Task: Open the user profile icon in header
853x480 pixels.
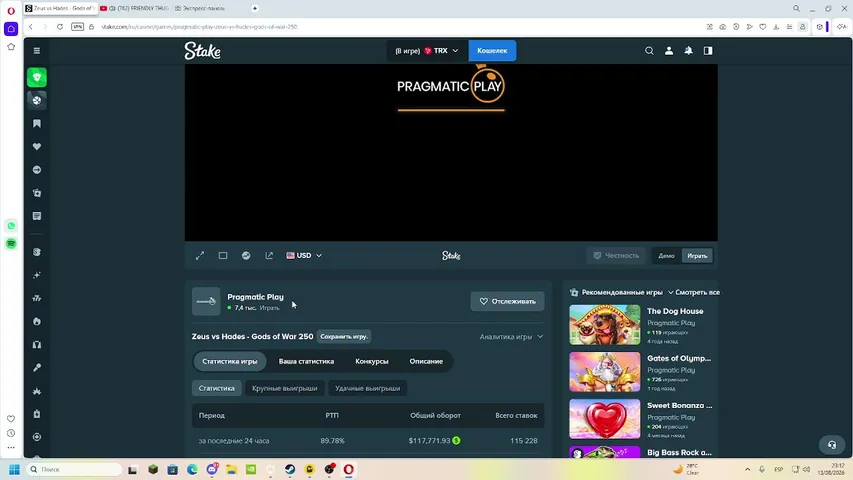Action: click(x=669, y=51)
